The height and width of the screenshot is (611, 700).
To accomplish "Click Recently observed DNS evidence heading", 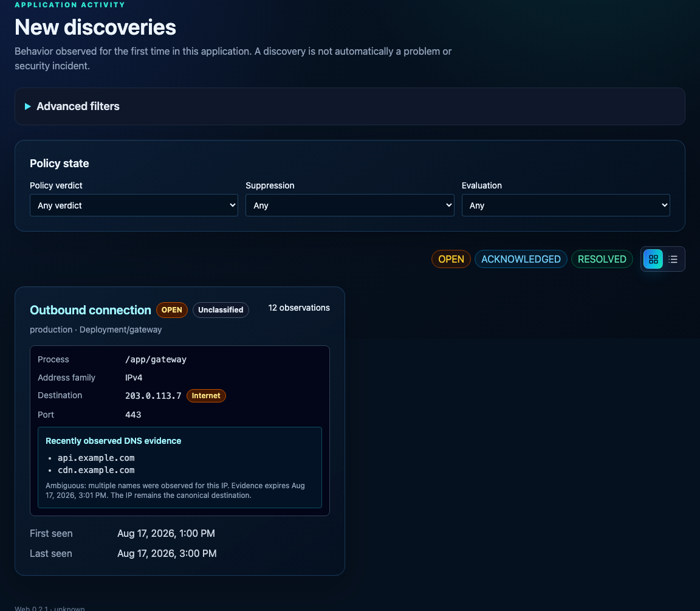I will click(114, 441).
